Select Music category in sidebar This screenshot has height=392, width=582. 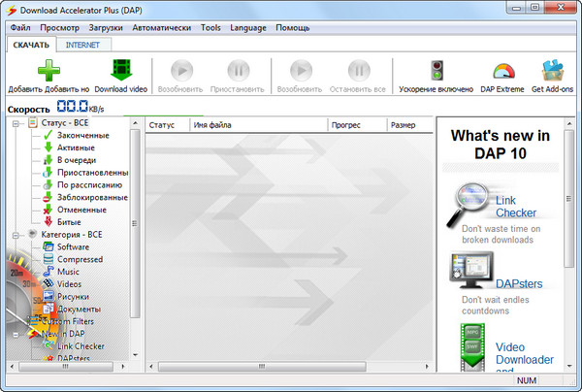pos(68,272)
